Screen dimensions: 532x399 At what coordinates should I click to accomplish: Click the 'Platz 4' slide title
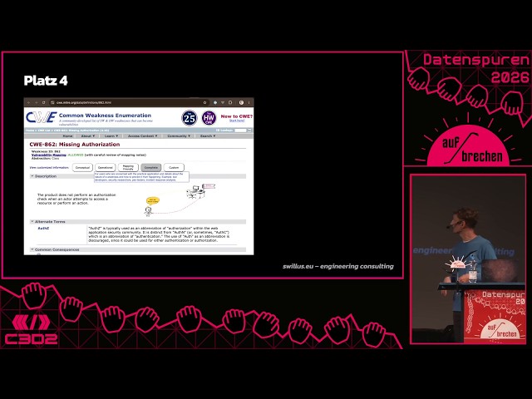[46, 81]
